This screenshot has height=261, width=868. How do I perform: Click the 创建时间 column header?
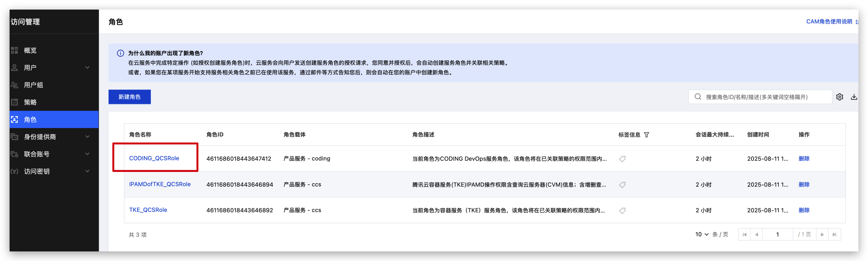[758, 134]
